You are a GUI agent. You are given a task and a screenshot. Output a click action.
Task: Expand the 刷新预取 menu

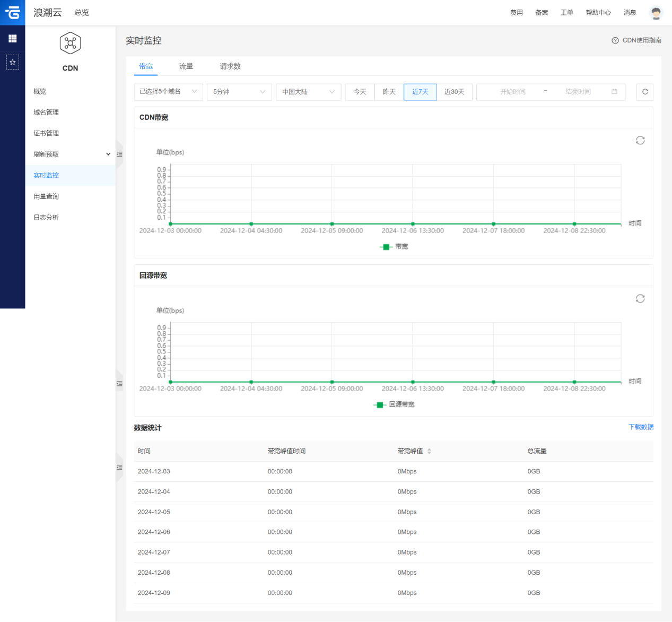click(x=70, y=154)
